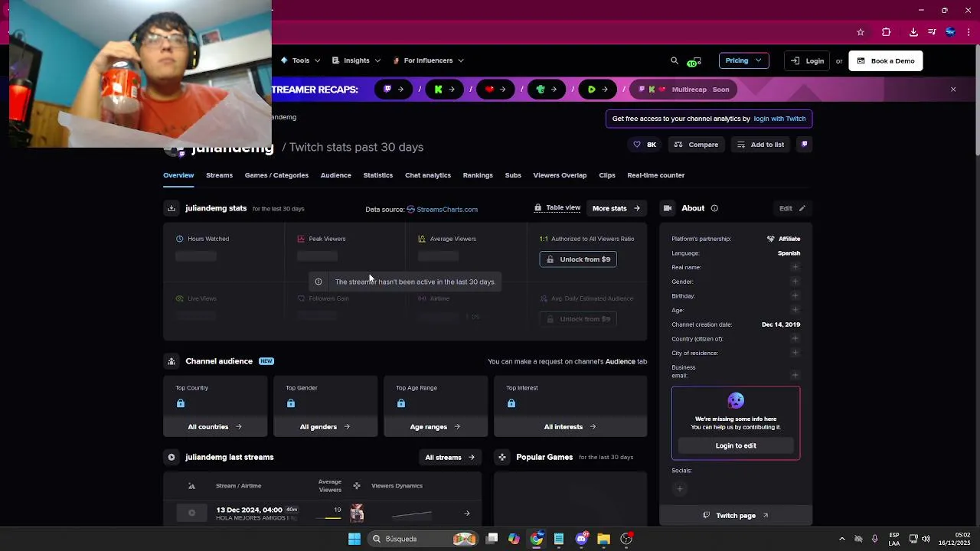This screenshot has width=980, height=551.
Task: Add Real name with the plus icon
Action: point(795,267)
